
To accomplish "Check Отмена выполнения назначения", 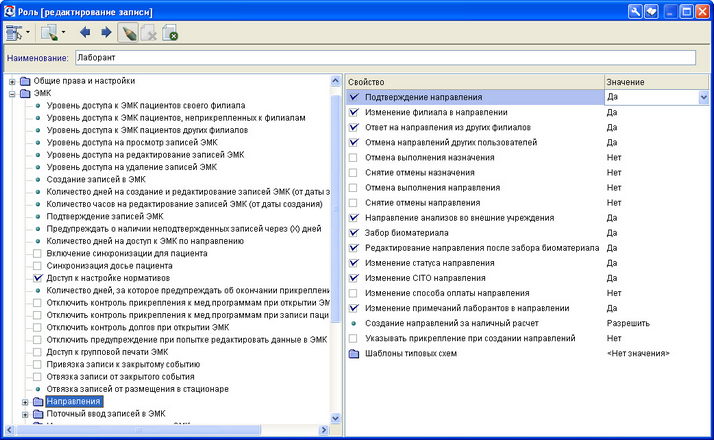I will [353, 158].
